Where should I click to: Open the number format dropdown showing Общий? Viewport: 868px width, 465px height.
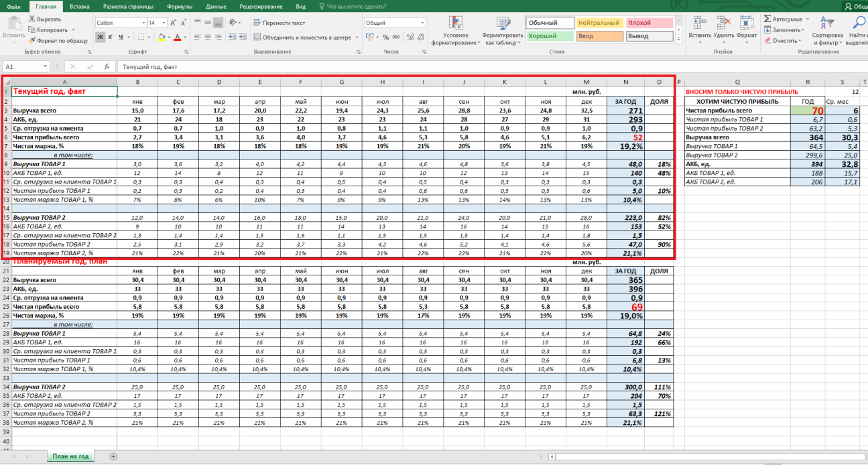[x=422, y=23]
